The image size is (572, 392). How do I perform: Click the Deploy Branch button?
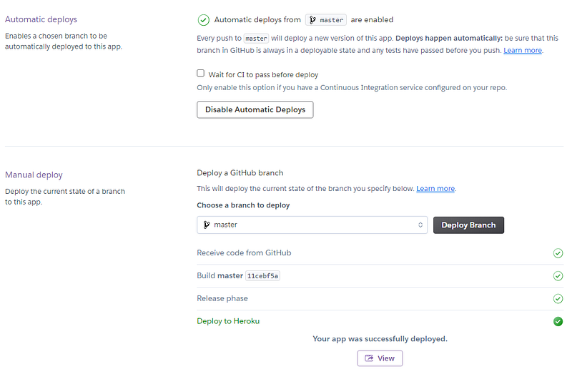(x=468, y=225)
